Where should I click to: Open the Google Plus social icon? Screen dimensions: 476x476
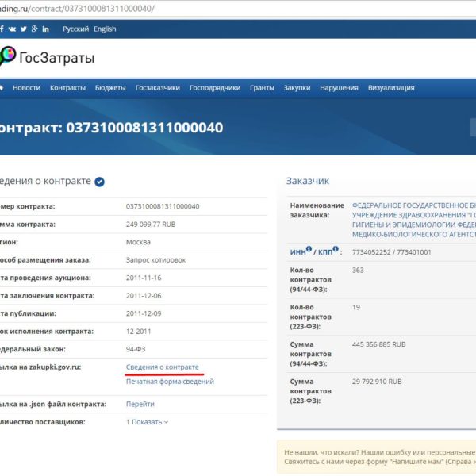tap(34, 29)
